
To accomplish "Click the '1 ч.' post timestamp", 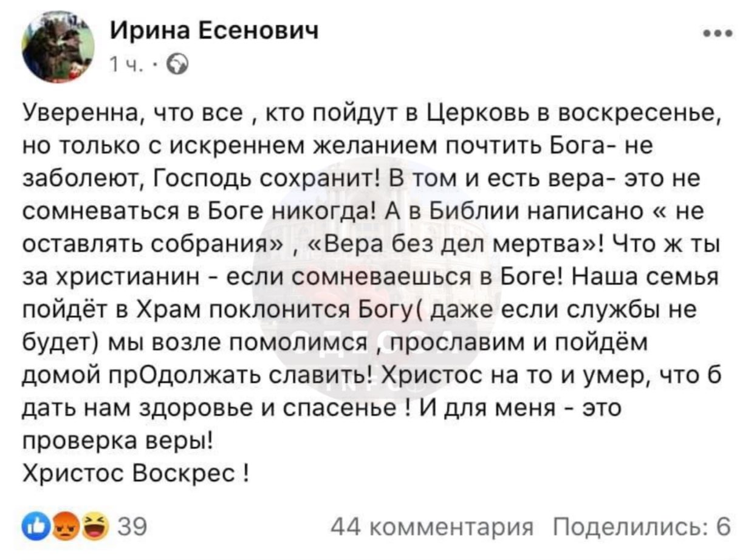I will coord(126,63).
